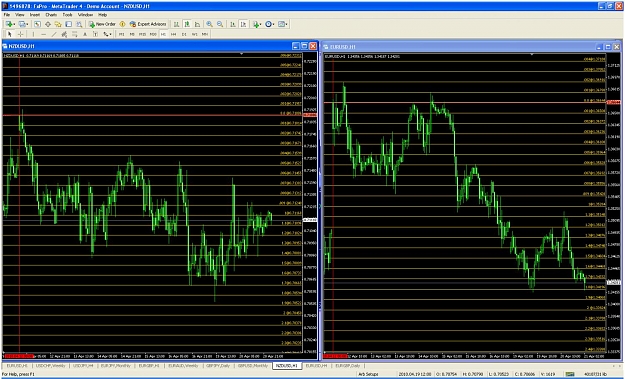Viewport: 625px width, 379px height.
Task: Switch timeframe to H4
Action: 173,34
